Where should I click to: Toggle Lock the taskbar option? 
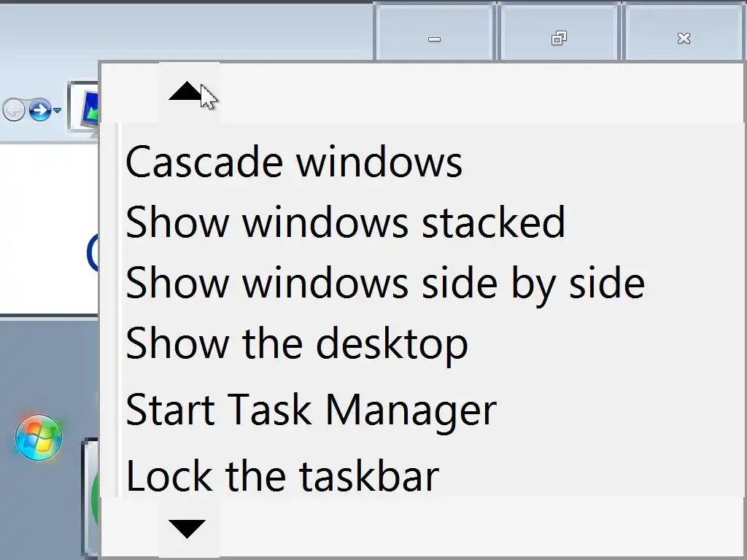[x=282, y=475]
